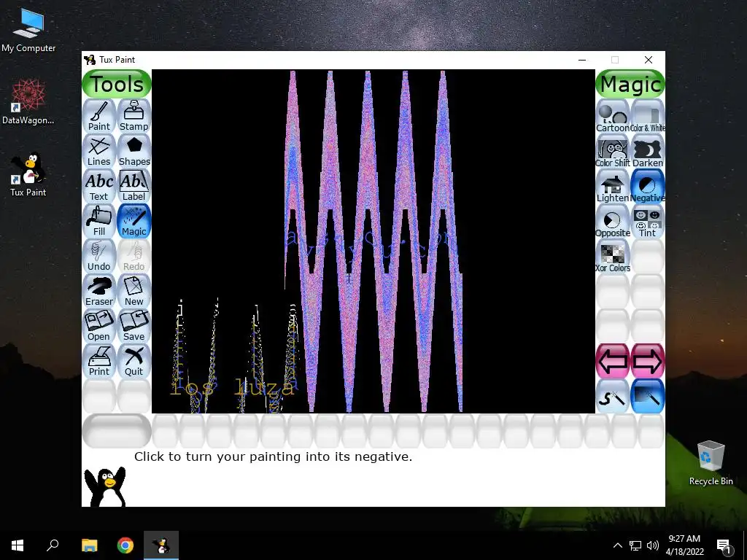The image size is (747, 560).
Task: Go to next Magic tools page
Action: coord(648,362)
